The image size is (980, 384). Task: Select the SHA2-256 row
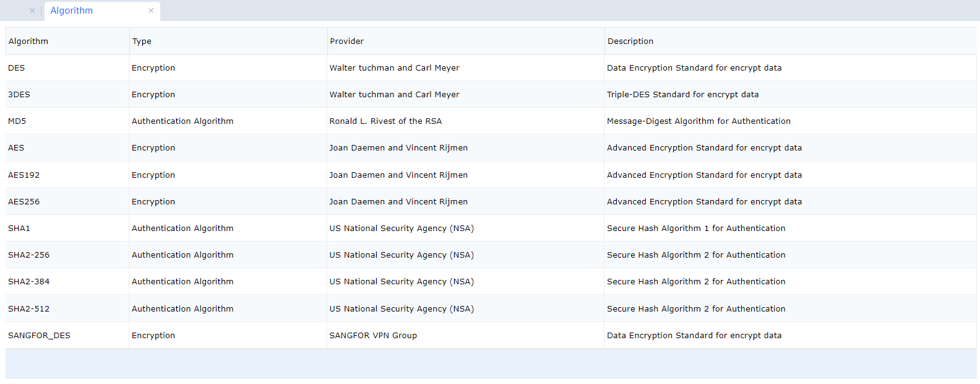28,255
